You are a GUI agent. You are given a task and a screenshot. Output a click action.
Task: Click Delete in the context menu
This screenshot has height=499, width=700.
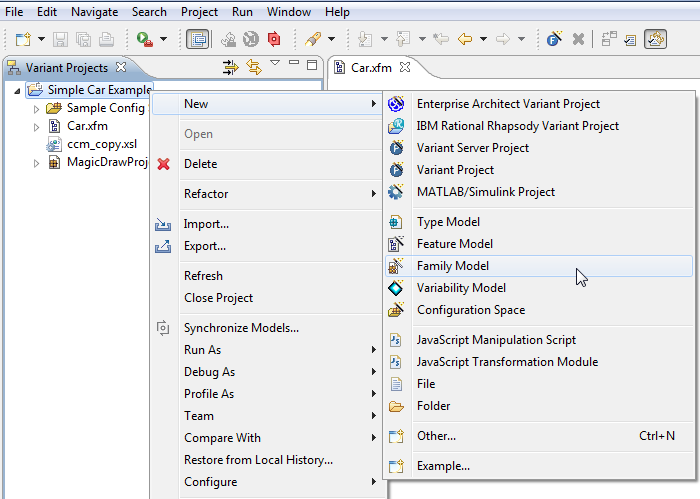pyautogui.click(x=200, y=164)
